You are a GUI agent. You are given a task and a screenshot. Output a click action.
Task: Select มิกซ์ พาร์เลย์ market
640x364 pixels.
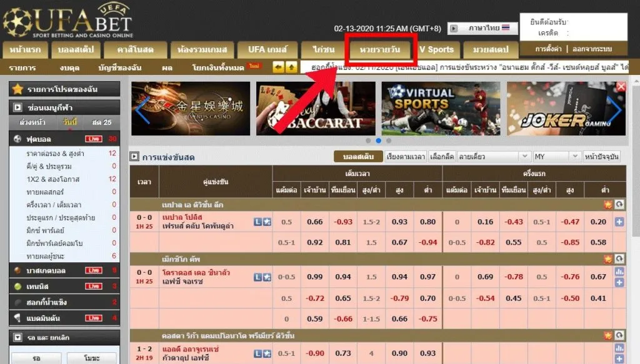(x=45, y=230)
